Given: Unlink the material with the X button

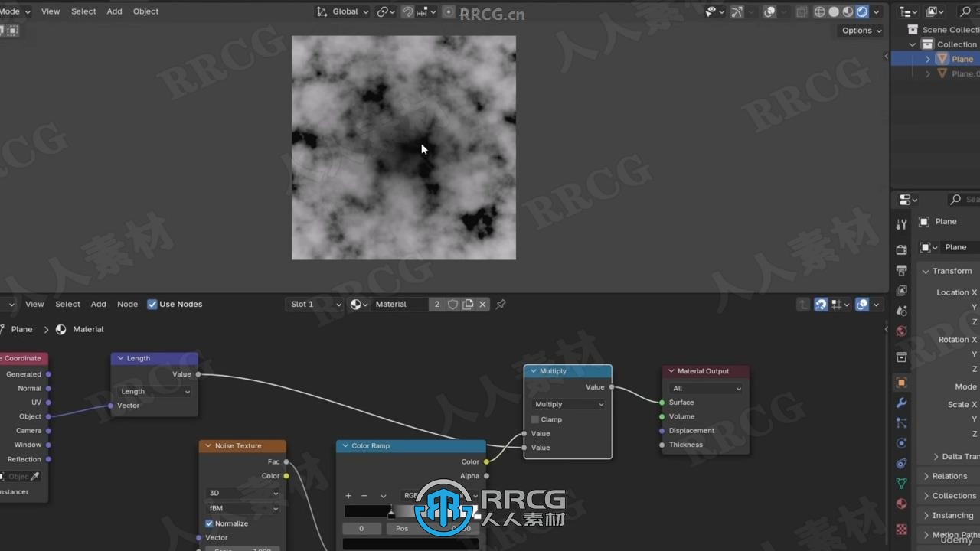Looking at the screenshot, I should click(482, 304).
